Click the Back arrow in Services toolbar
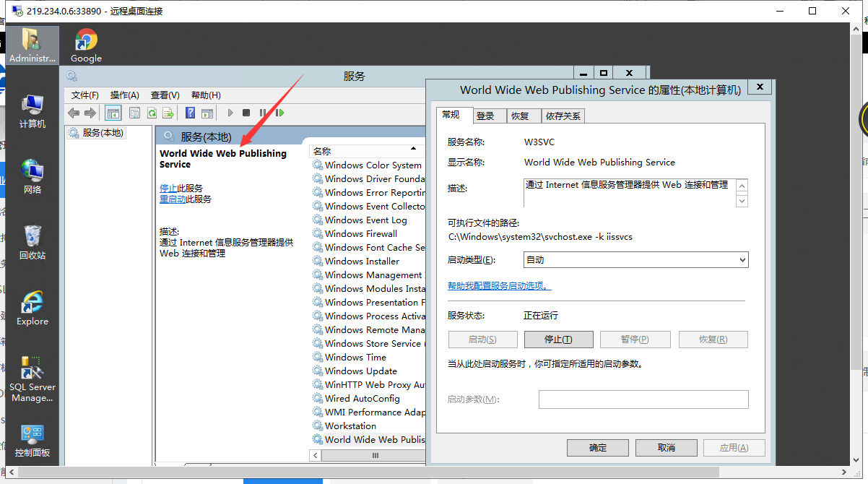Image resolution: width=868 pixels, height=484 pixels. click(x=74, y=113)
